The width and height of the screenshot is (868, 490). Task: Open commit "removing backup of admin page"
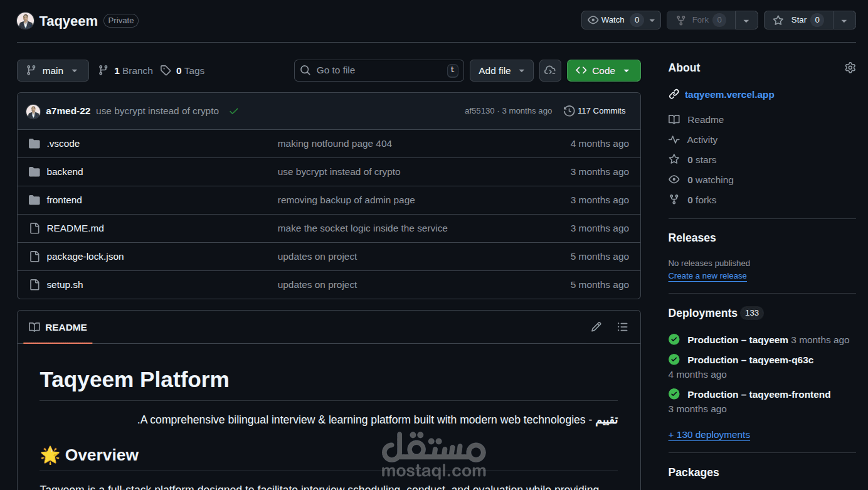pos(346,200)
